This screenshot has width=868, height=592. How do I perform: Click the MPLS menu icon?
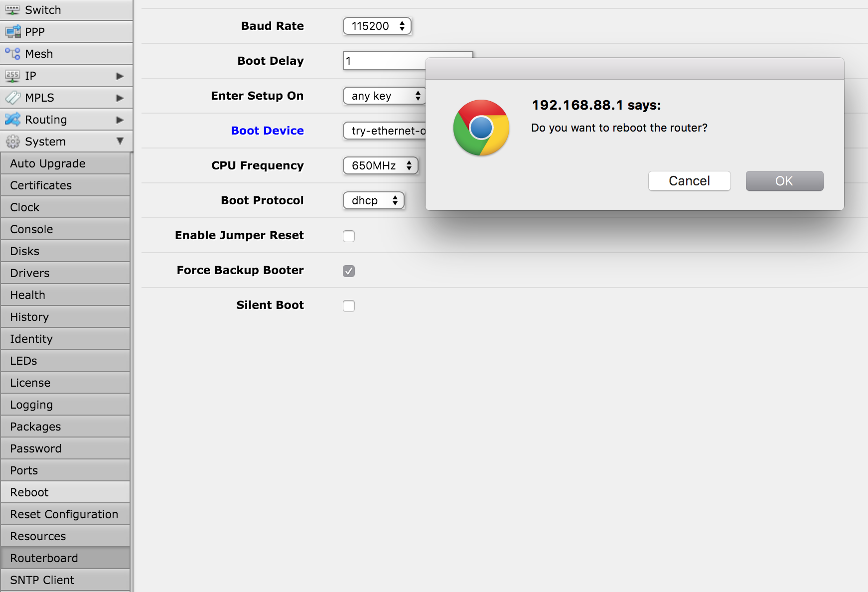(x=12, y=98)
